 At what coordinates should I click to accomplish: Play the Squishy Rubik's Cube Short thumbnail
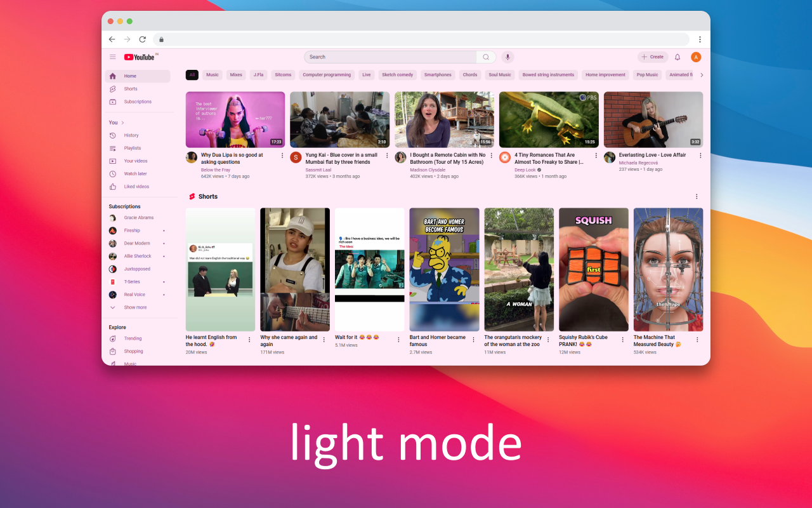(593, 269)
